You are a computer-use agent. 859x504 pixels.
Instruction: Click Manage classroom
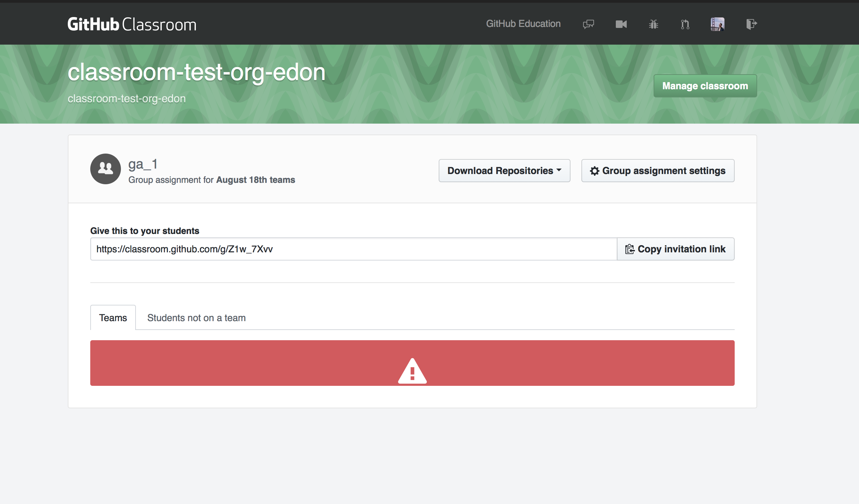point(705,85)
